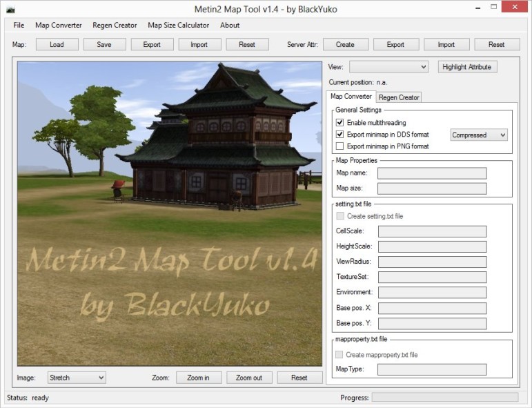Viewport: 532px width, 408px height.
Task: Open the File menu
Action: click(x=19, y=25)
